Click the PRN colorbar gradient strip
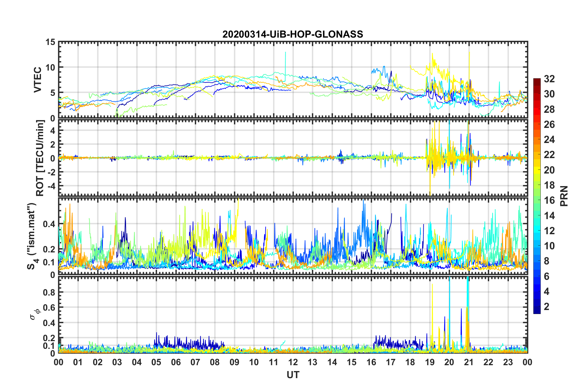Screen dimensions: 586x392 (x=537, y=196)
